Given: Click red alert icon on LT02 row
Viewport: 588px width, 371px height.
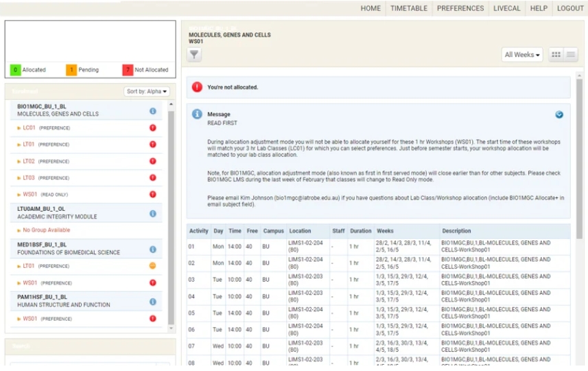Looking at the screenshot, I should coord(152,161).
